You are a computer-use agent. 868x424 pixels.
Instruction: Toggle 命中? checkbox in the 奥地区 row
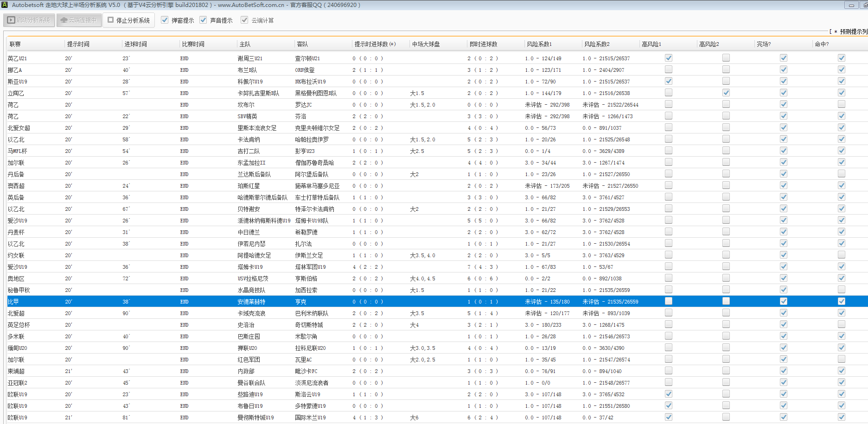point(842,278)
